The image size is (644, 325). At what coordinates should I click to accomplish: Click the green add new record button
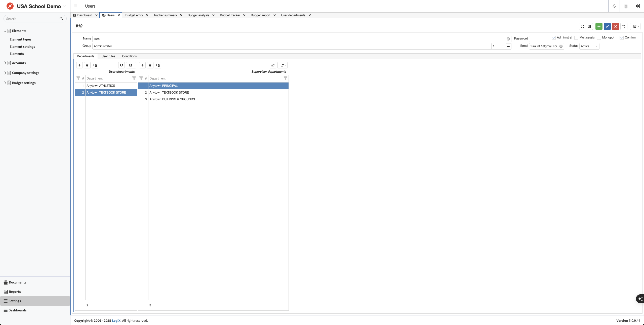pos(599,26)
